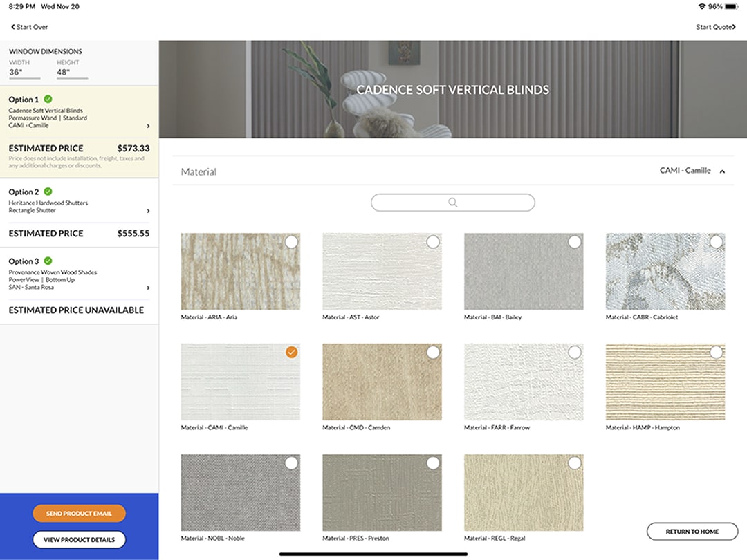Viewport: 747px width, 560px height.
Task: Click the search magnifier icon in material search
Action: pyautogui.click(x=452, y=203)
